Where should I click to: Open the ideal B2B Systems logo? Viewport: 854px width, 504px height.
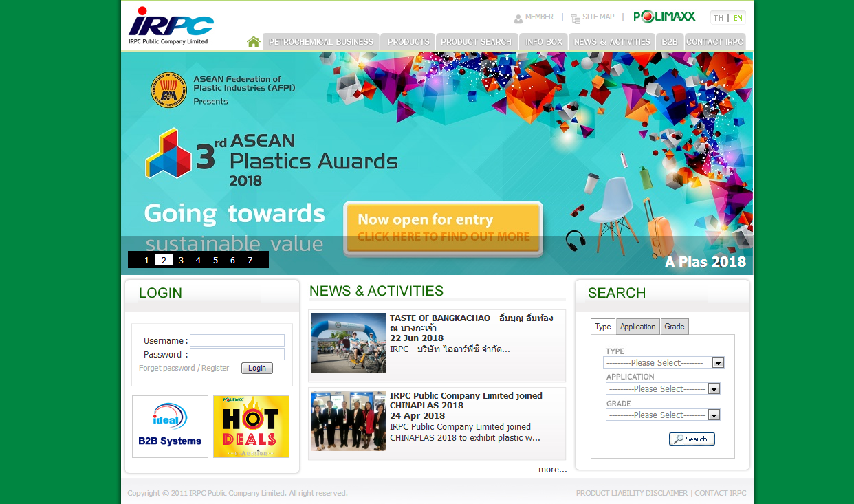(170, 426)
